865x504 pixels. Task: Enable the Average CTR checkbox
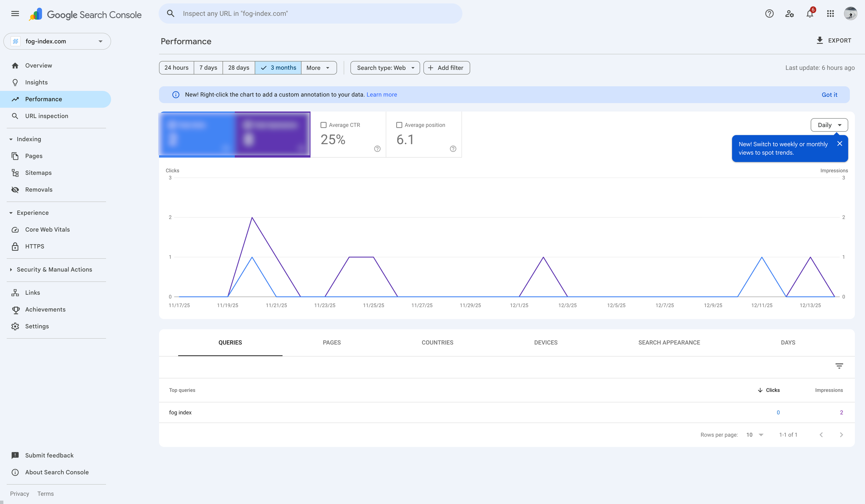tap(324, 125)
